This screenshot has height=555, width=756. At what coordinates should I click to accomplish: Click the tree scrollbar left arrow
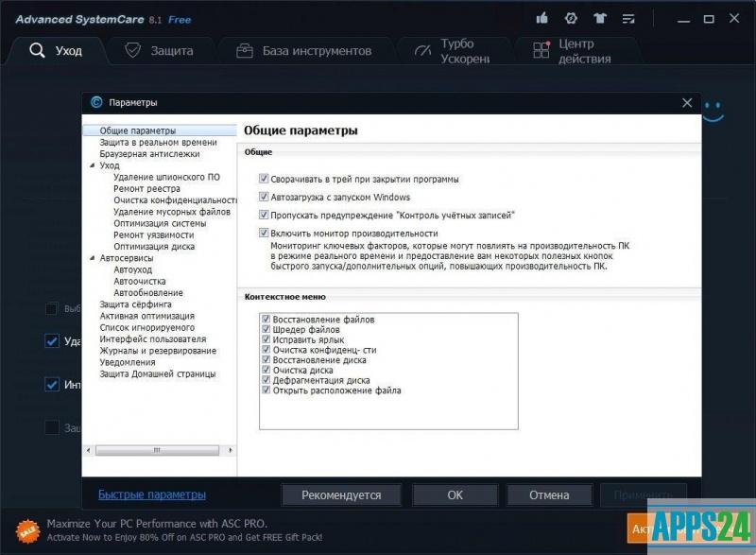point(88,450)
